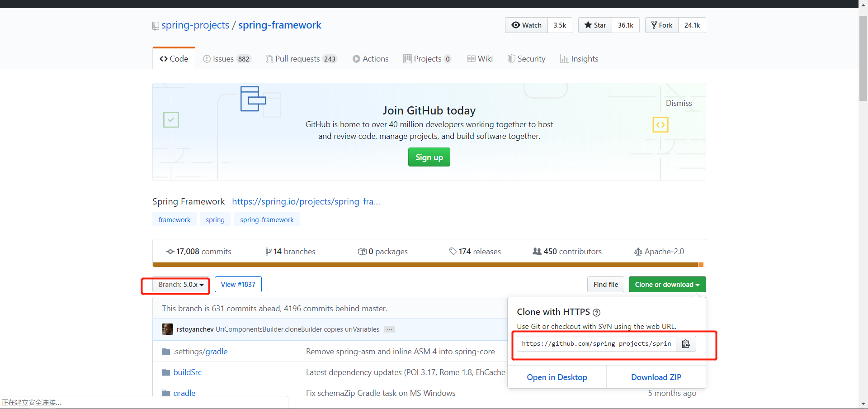Click the folder icon beside .settings/gradle
Image resolution: width=868 pixels, height=409 pixels.
pyautogui.click(x=166, y=352)
